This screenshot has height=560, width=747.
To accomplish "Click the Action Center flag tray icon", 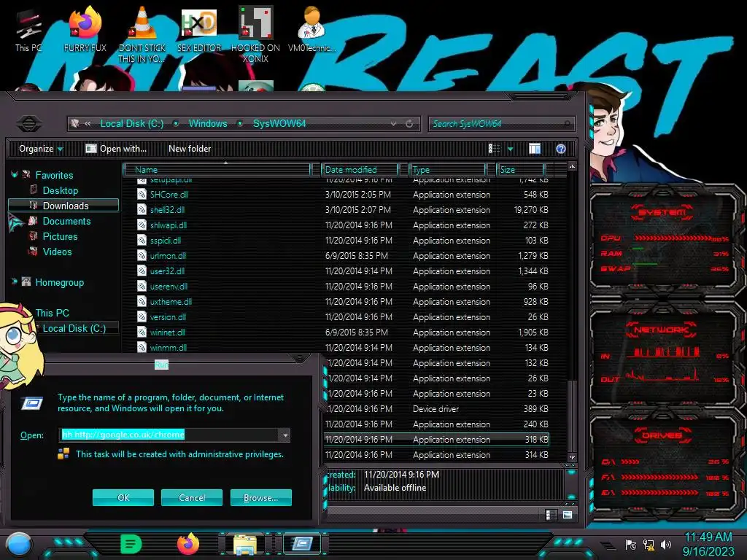I will [631, 545].
